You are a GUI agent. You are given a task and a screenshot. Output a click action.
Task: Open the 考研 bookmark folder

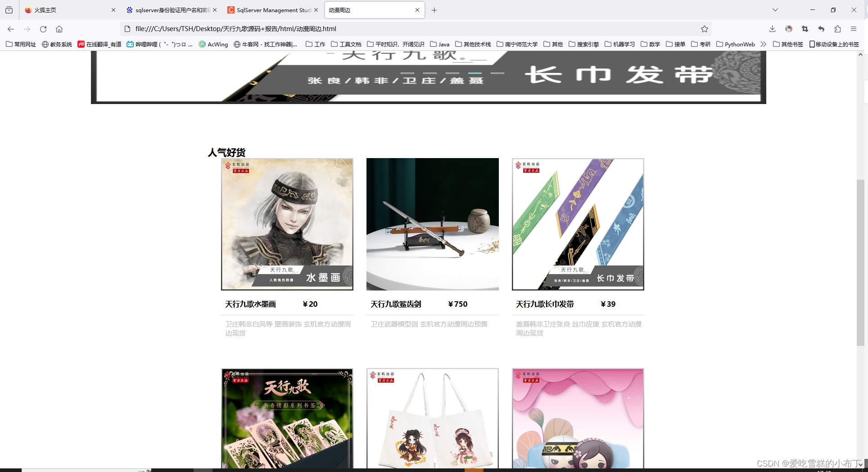pyautogui.click(x=701, y=44)
